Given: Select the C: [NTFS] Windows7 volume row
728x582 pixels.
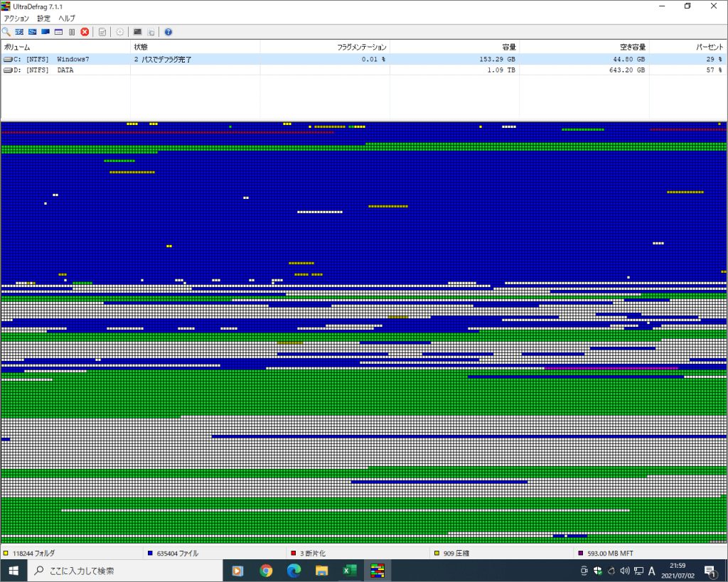Looking at the screenshot, I should [x=363, y=59].
